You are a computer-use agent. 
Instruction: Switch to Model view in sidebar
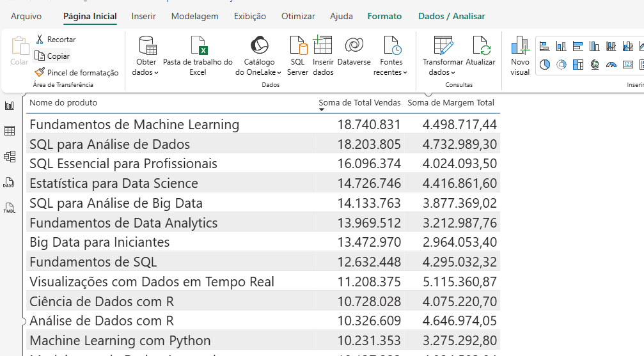pos(10,157)
